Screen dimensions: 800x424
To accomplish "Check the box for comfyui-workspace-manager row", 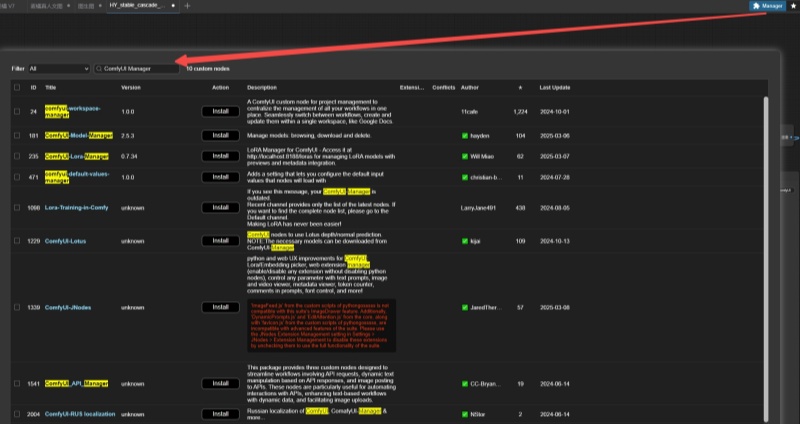I will tap(17, 111).
